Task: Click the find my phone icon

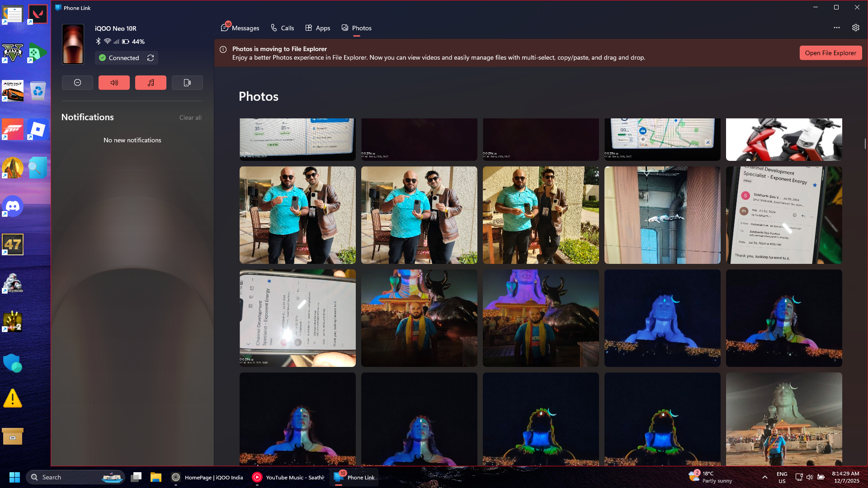Action: (187, 83)
